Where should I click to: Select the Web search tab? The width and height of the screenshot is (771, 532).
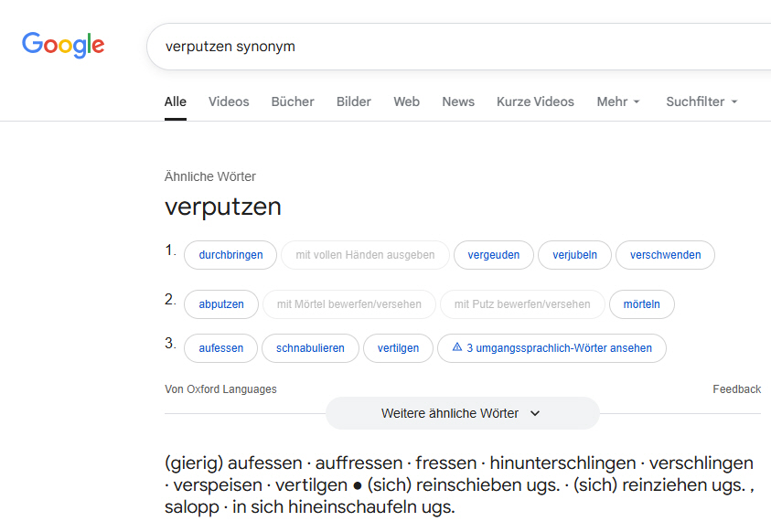pyautogui.click(x=407, y=101)
